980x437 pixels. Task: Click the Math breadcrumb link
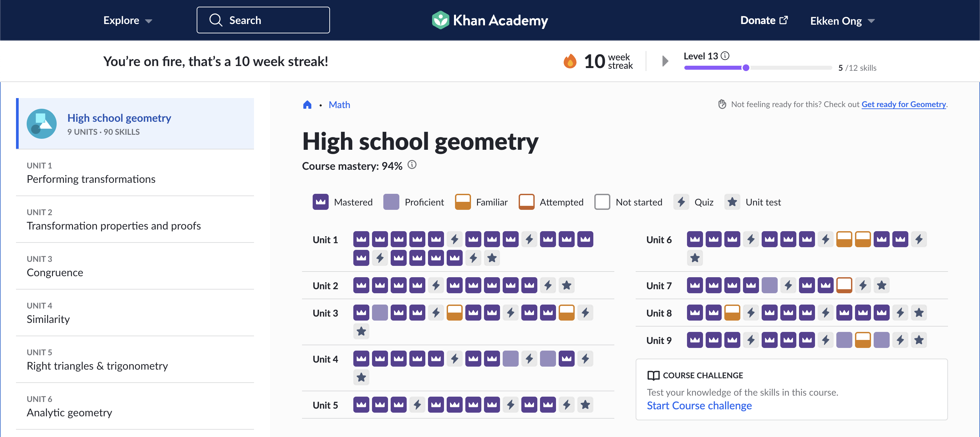pyautogui.click(x=339, y=105)
